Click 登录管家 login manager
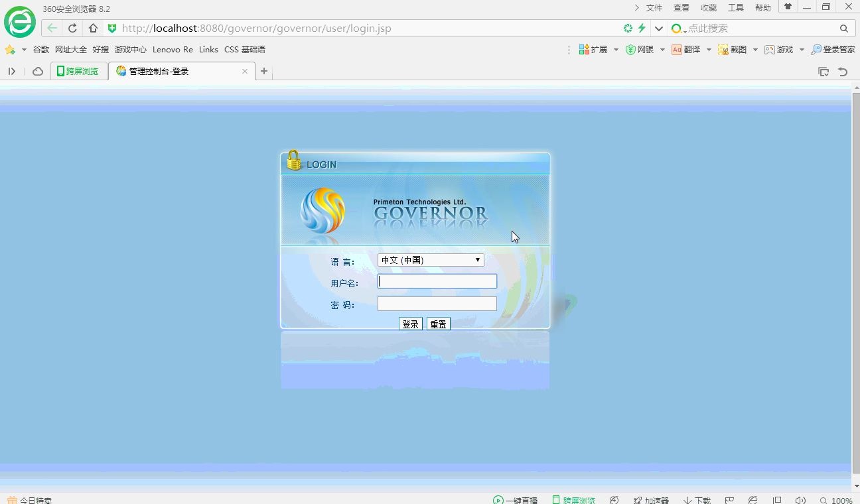860x504 pixels. 833,50
